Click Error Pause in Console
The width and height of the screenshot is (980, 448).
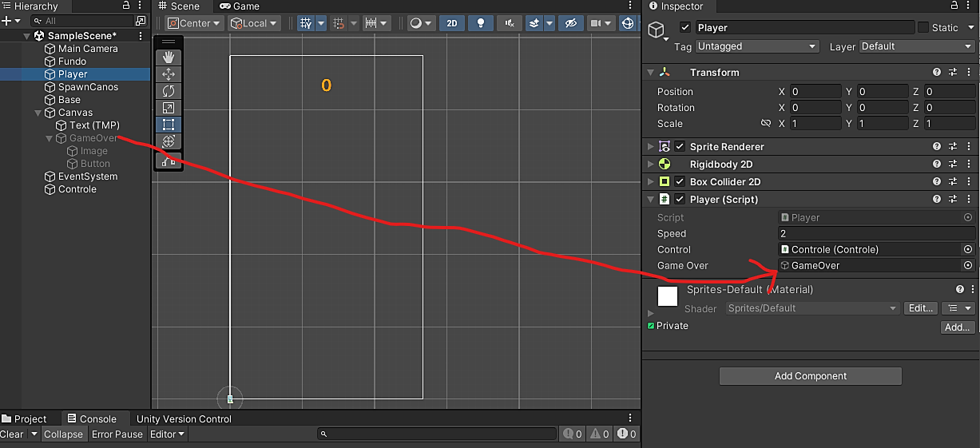click(117, 434)
